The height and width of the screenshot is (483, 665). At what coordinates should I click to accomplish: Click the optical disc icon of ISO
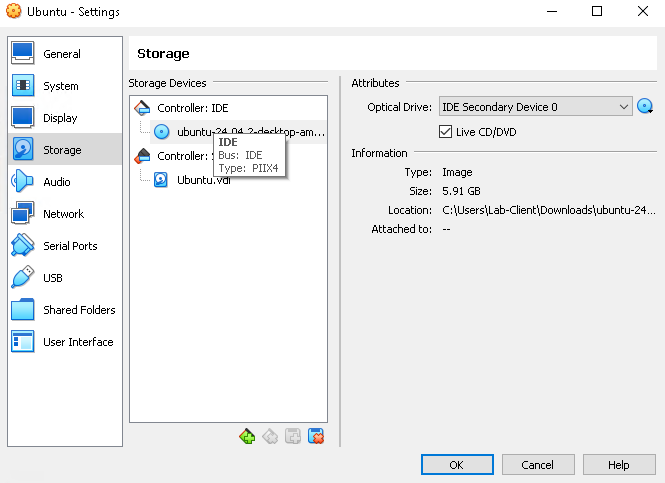(161, 132)
